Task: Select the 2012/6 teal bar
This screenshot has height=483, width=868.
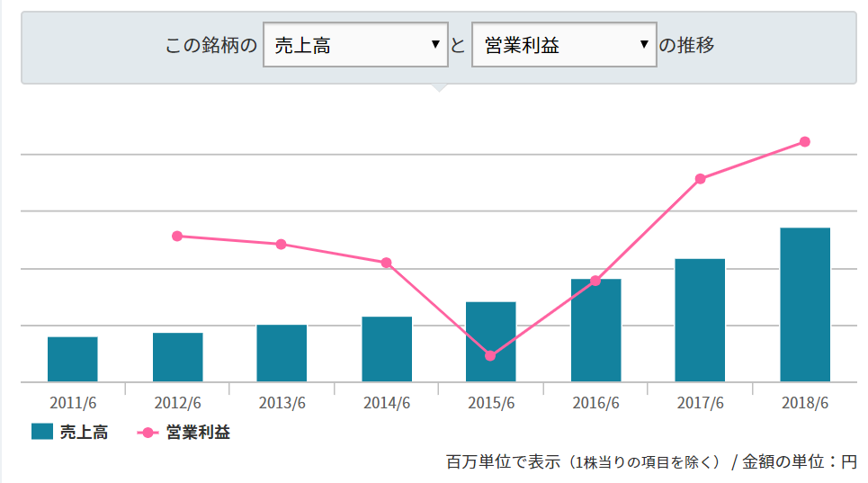Action: point(177,358)
